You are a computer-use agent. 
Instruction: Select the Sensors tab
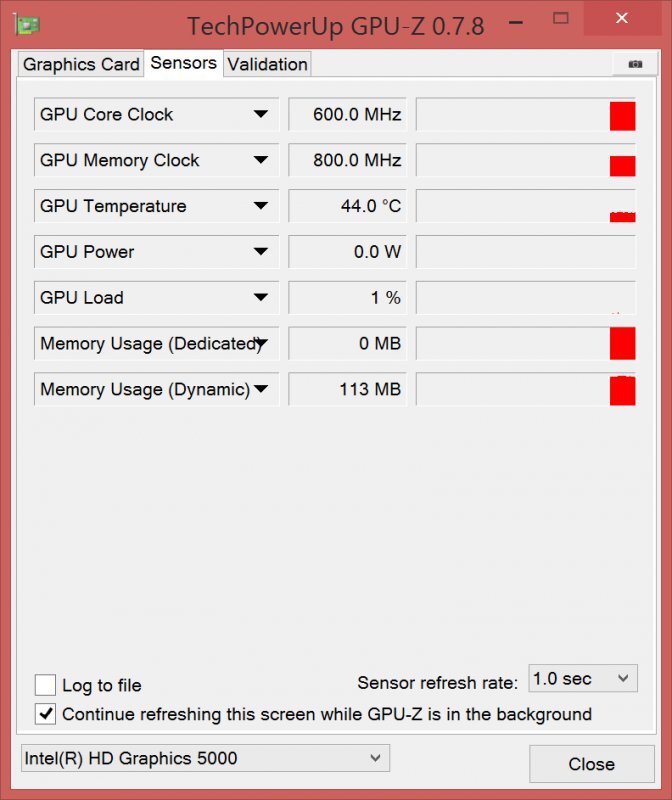(x=183, y=62)
